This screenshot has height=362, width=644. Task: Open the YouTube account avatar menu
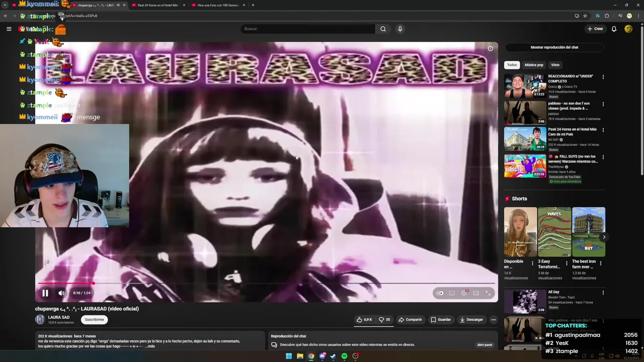tap(628, 29)
